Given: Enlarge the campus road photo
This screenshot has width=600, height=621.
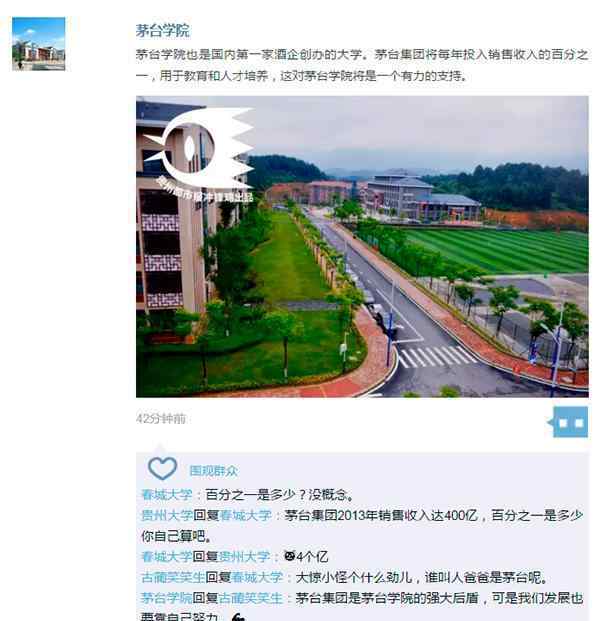Looking at the screenshot, I should tap(362, 246).
